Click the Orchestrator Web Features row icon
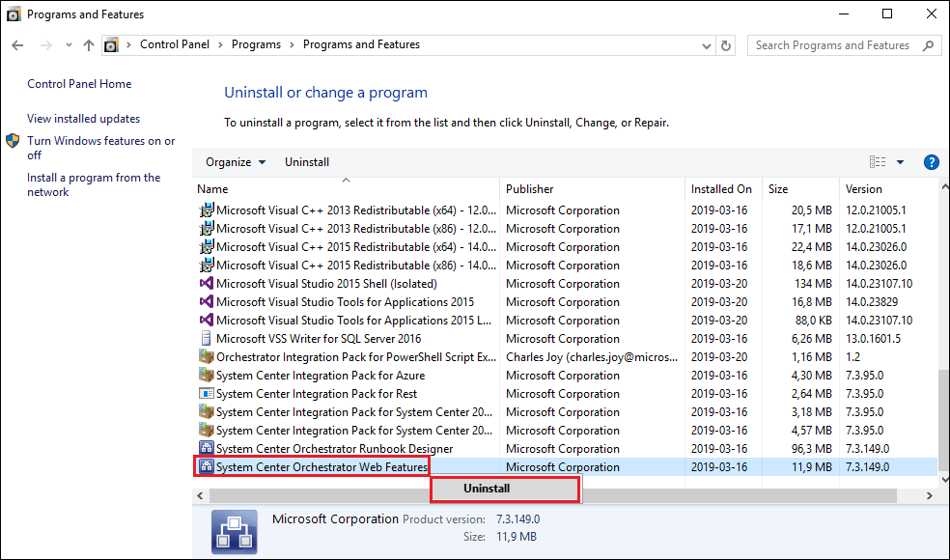This screenshot has width=950, height=560. (x=207, y=466)
